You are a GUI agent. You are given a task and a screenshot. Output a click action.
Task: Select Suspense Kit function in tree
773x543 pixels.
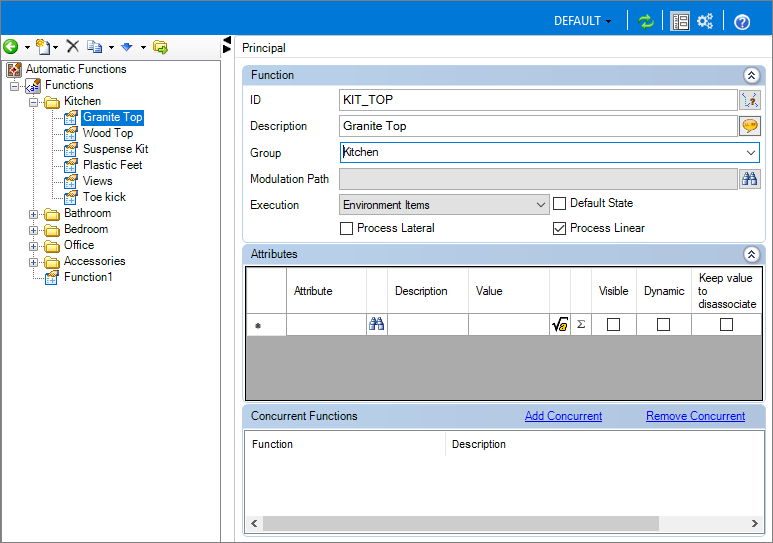click(115, 149)
